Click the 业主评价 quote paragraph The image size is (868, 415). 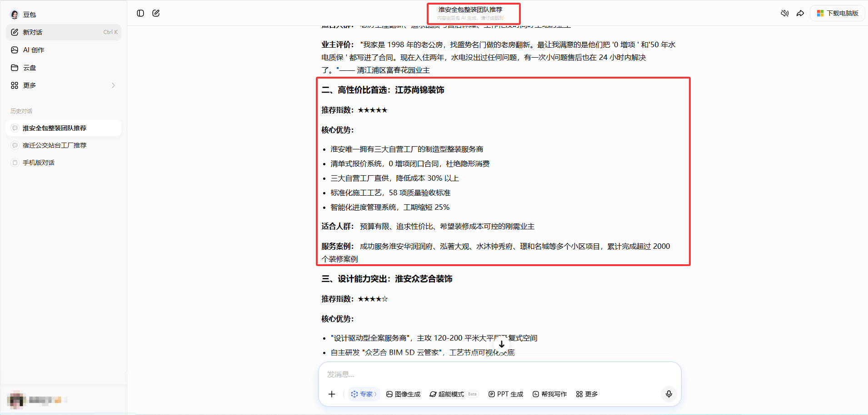pos(499,57)
